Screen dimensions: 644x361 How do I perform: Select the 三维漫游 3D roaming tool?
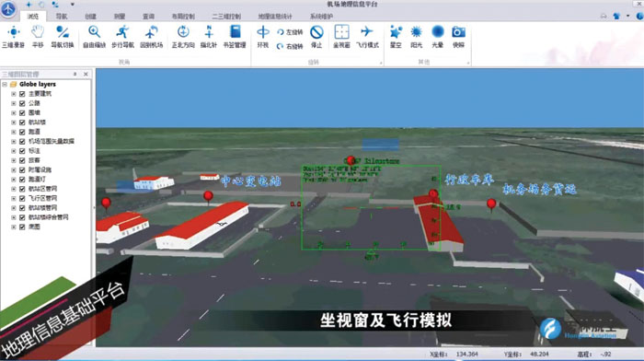[x=13, y=37]
